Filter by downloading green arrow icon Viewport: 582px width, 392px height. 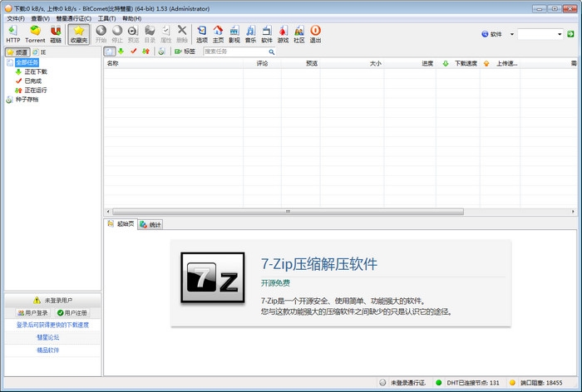pos(121,51)
